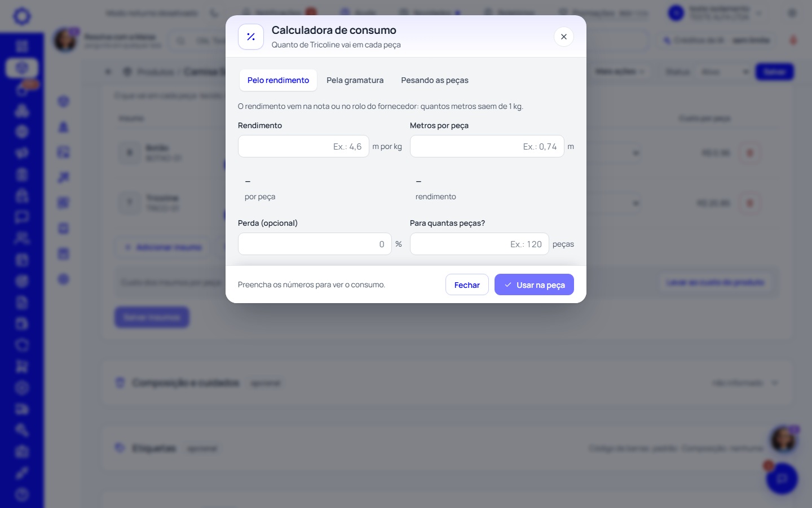Click the user avatar at top left of page

(x=65, y=40)
